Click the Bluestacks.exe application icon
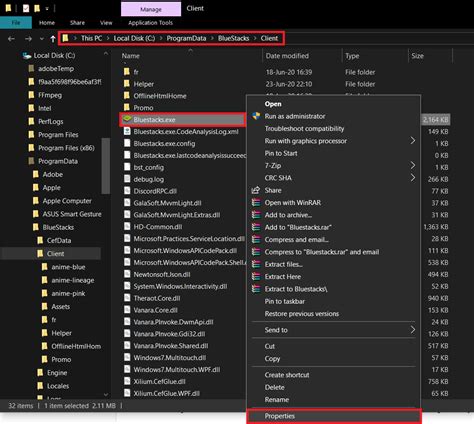 tap(127, 119)
